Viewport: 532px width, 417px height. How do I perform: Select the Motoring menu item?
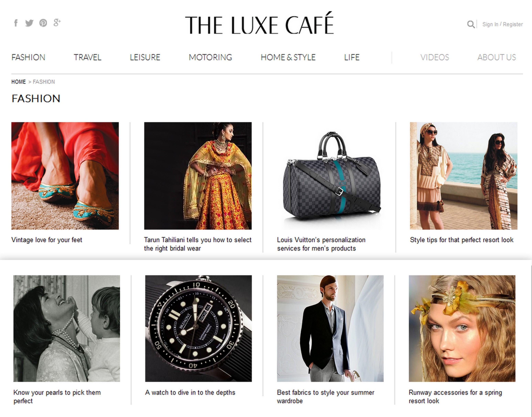coord(210,57)
